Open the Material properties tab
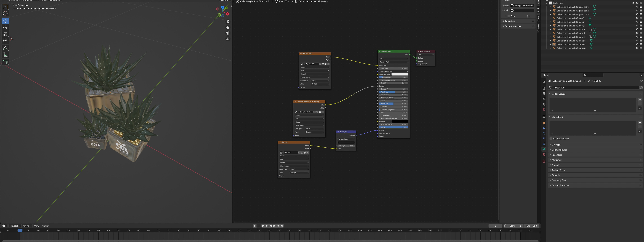Viewport: 644px width, 242px height. tap(544, 155)
